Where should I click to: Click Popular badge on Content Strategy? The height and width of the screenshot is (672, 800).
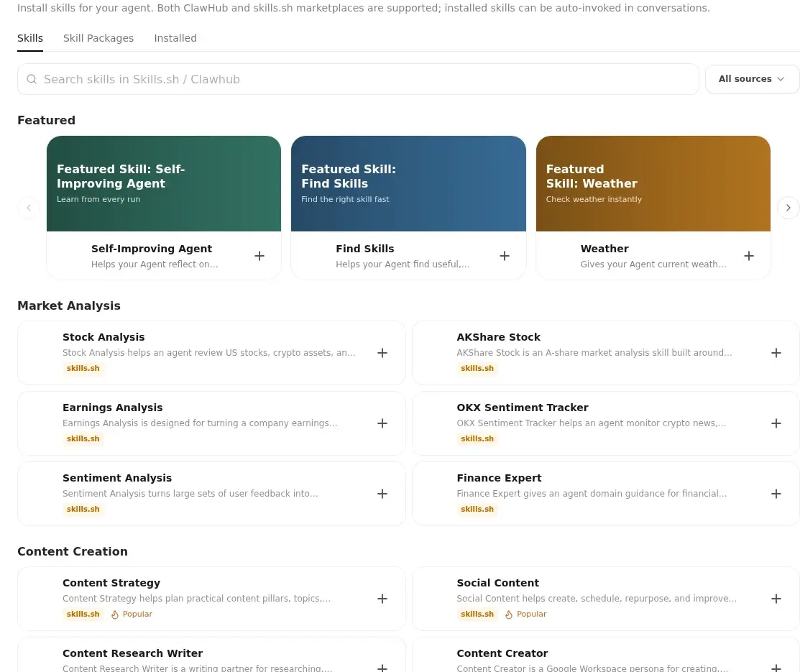(x=132, y=615)
